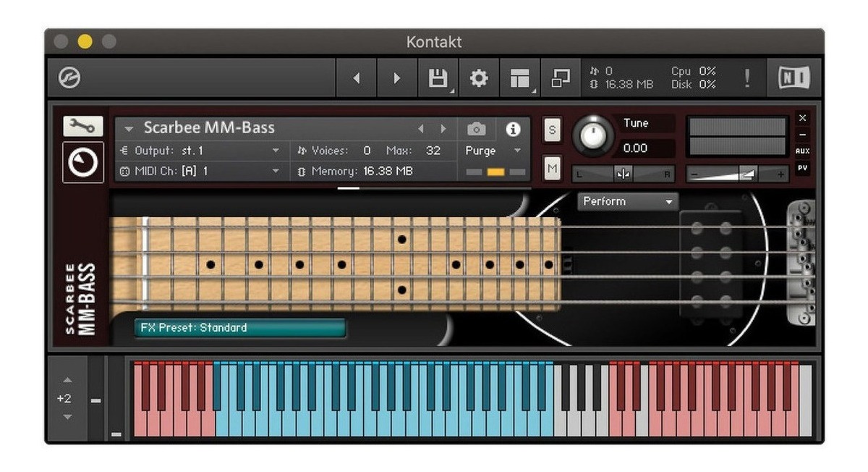This screenshot has height=472, width=868.
Task: Close the instrument with the X button
Action: tap(802, 117)
